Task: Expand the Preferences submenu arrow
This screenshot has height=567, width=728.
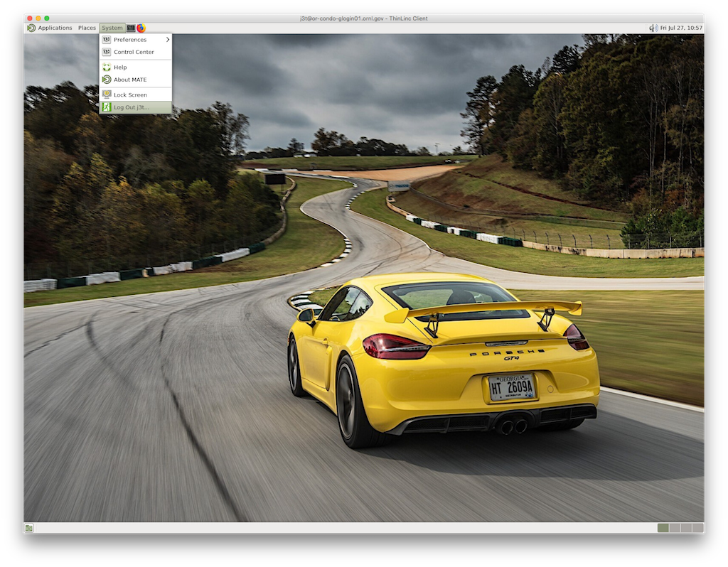Action: (x=168, y=40)
